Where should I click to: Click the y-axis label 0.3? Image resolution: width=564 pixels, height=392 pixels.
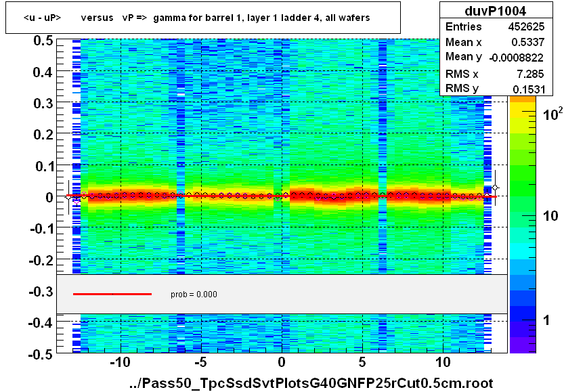pyautogui.click(x=43, y=104)
